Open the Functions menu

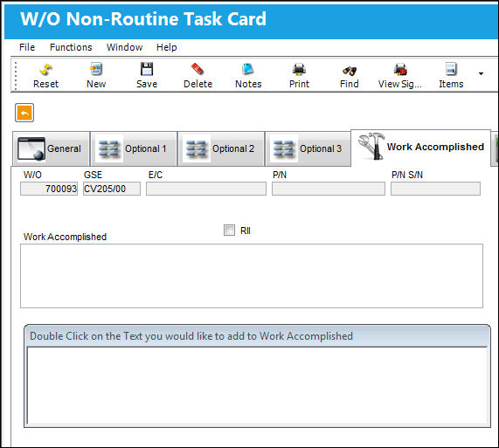pyautogui.click(x=71, y=47)
